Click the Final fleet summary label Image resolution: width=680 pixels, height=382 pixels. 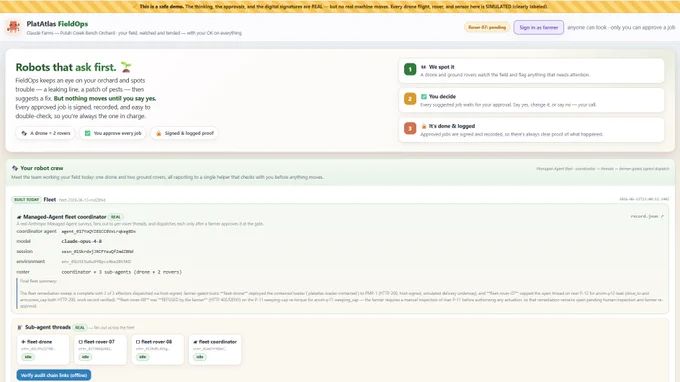point(38,281)
